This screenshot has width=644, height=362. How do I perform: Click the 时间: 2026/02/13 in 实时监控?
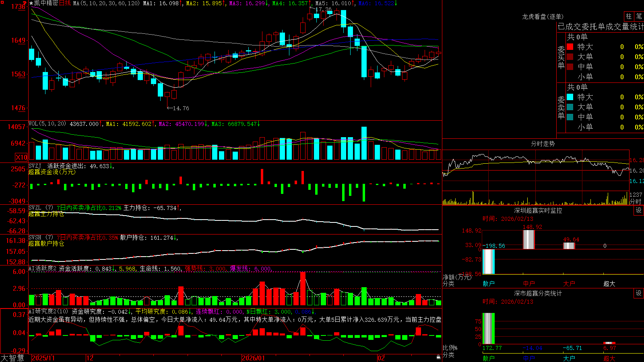coord(508,219)
